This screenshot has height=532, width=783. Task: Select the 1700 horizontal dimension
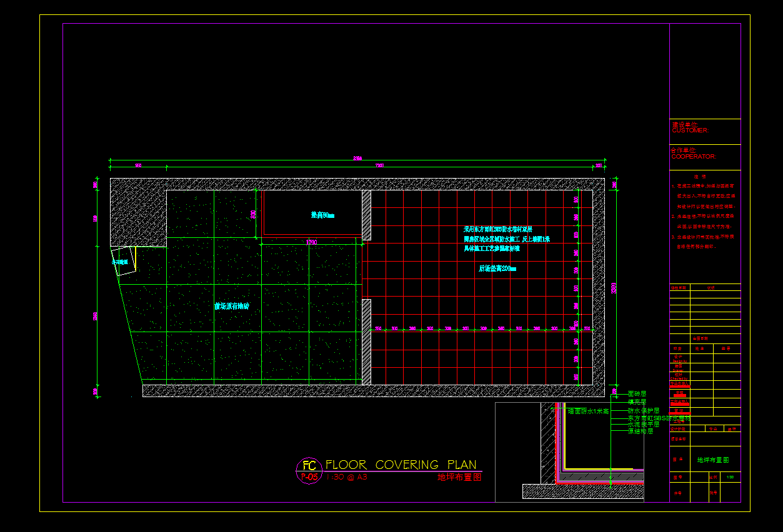click(311, 242)
